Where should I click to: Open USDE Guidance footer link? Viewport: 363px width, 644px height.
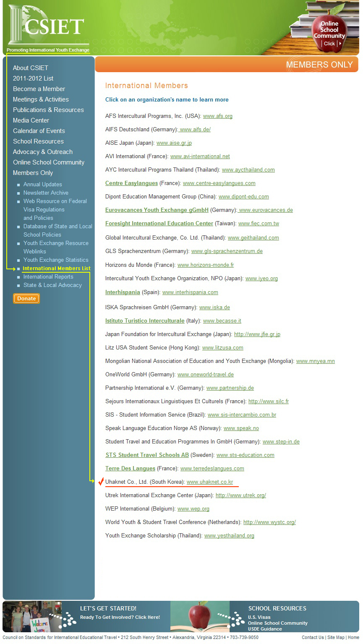tap(265, 629)
